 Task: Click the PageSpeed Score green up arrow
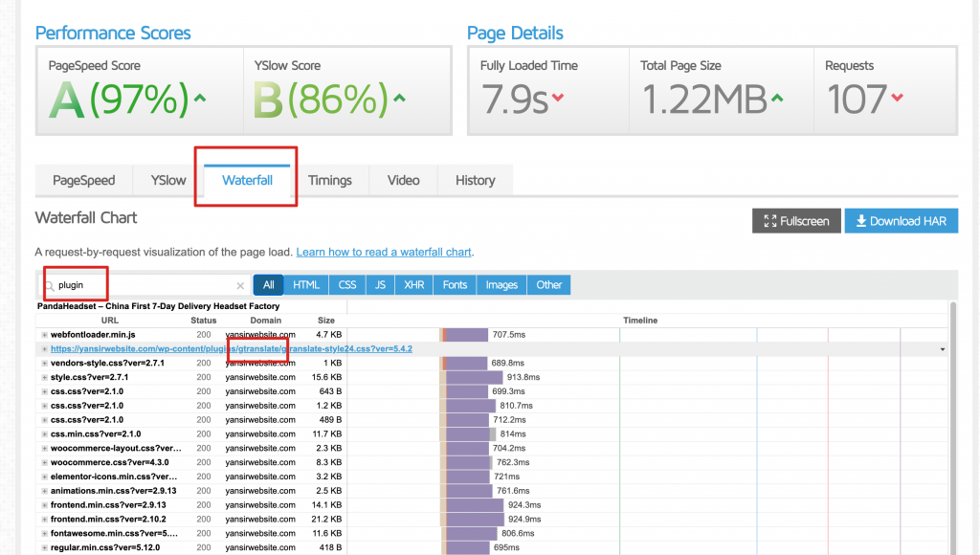[x=199, y=98]
